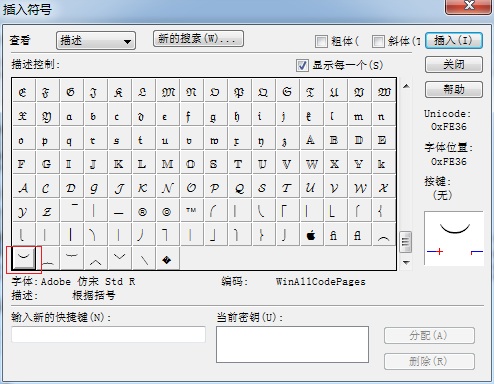Enable the 斜体 italic checkbox
Image resolution: width=495 pixels, height=384 pixels.
coord(378,41)
